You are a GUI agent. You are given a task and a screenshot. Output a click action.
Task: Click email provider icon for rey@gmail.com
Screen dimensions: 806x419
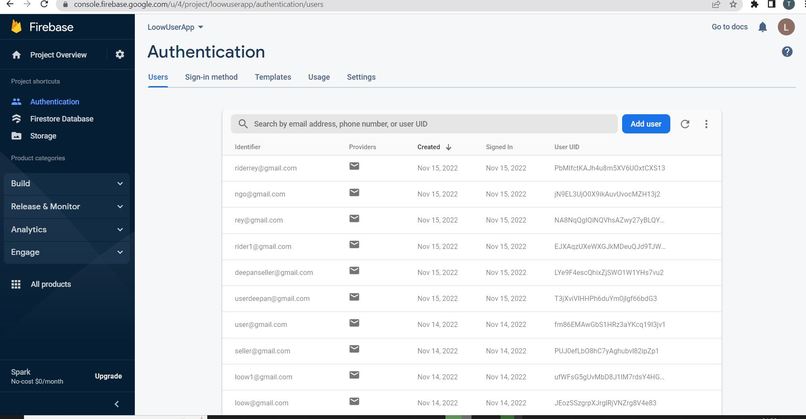click(354, 218)
